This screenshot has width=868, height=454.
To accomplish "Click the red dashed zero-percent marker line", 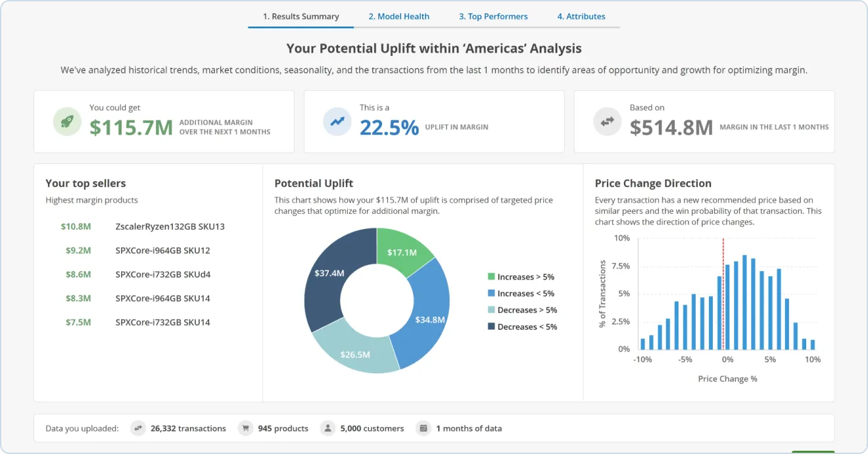I will (x=723, y=294).
